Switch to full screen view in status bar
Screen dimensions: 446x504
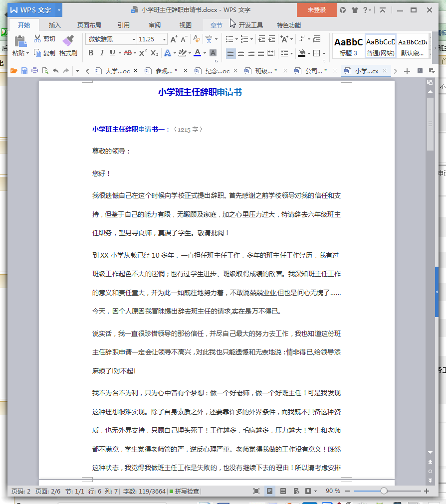coord(256,491)
